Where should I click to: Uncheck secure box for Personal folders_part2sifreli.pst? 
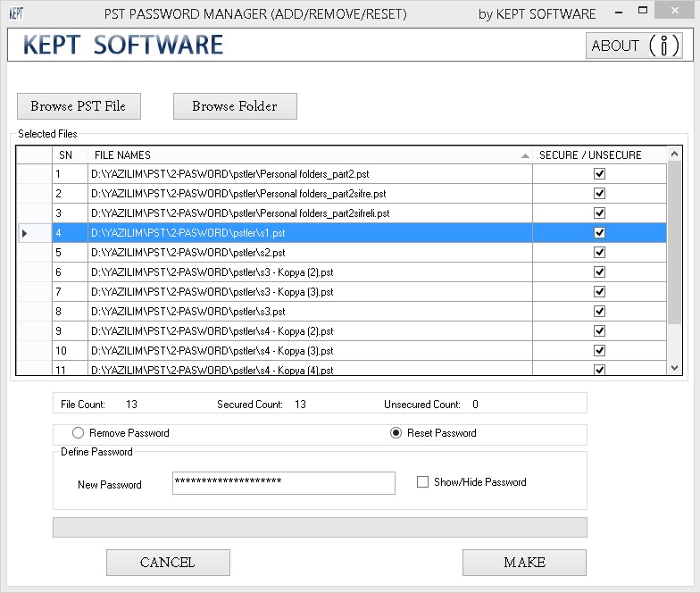[599, 213]
